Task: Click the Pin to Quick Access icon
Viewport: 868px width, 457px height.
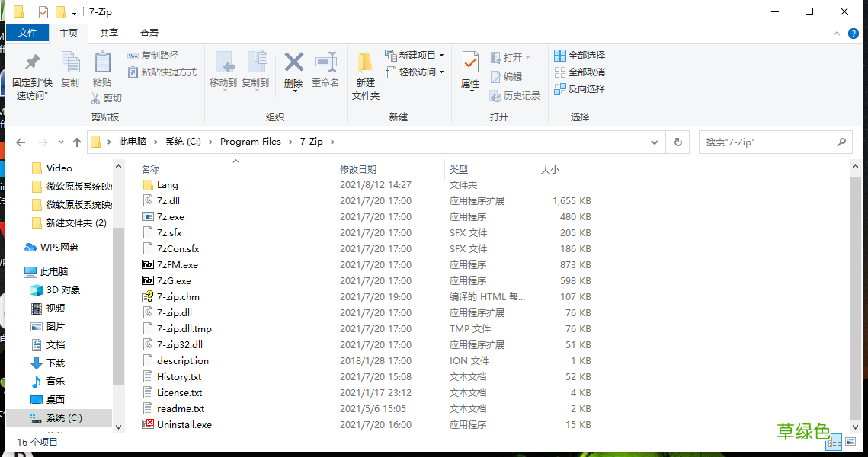Action: (33, 62)
